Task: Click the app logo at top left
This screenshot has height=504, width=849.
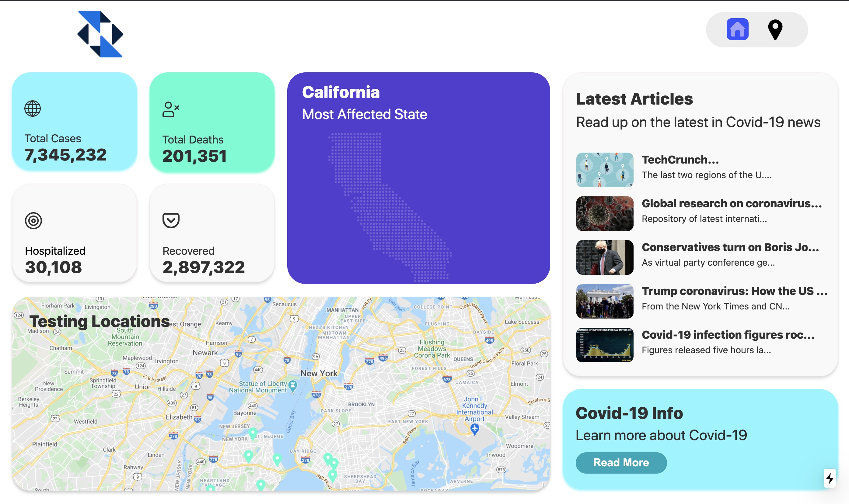Action: point(100,34)
